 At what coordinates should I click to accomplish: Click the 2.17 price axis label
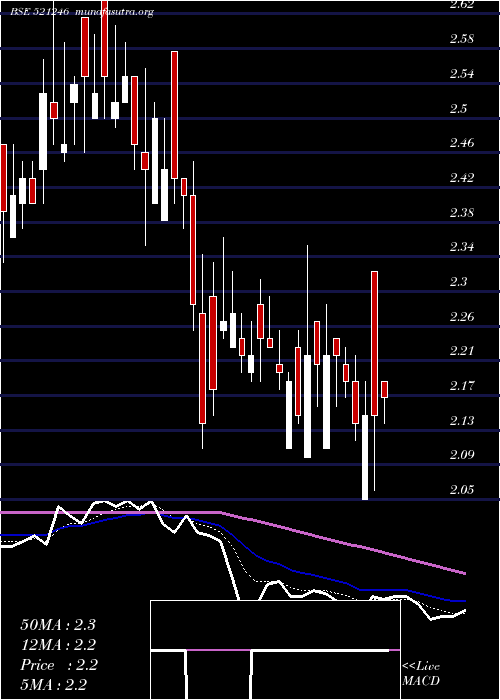[x=462, y=386]
